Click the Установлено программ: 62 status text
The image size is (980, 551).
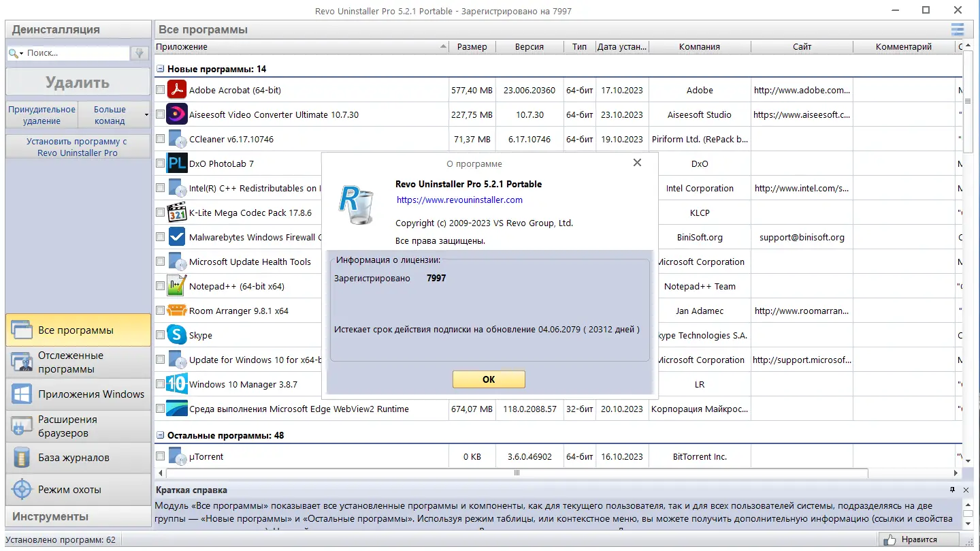[61, 540]
